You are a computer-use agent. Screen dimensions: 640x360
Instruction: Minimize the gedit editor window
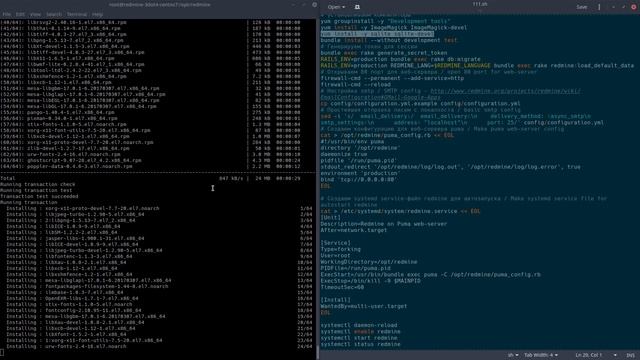[x=613, y=7]
